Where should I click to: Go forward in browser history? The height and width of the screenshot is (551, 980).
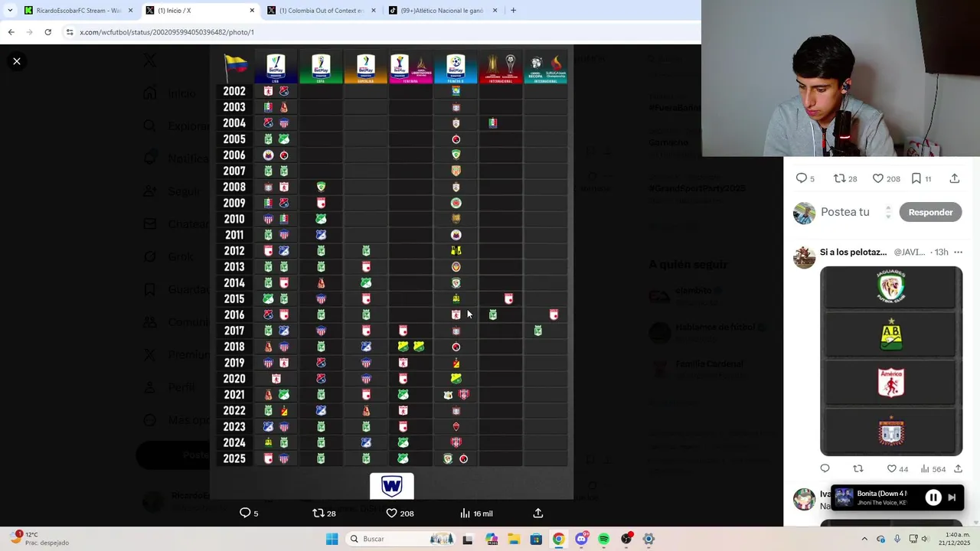tap(29, 32)
